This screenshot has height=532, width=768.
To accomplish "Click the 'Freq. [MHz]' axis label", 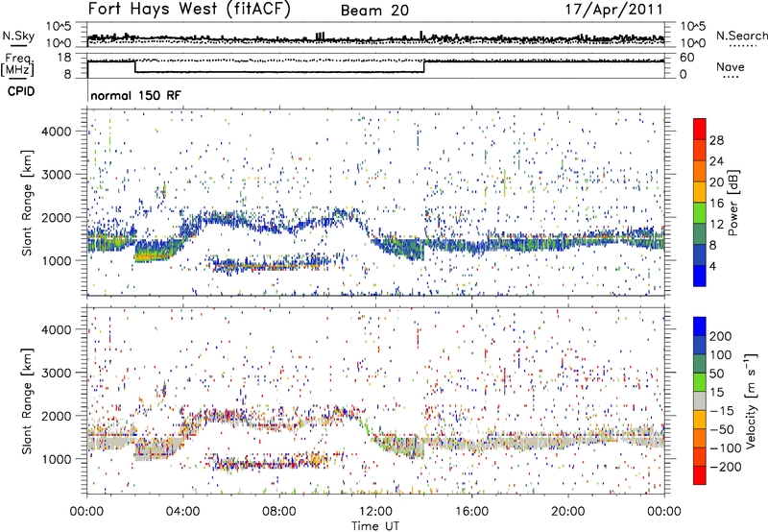I will (18, 65).
